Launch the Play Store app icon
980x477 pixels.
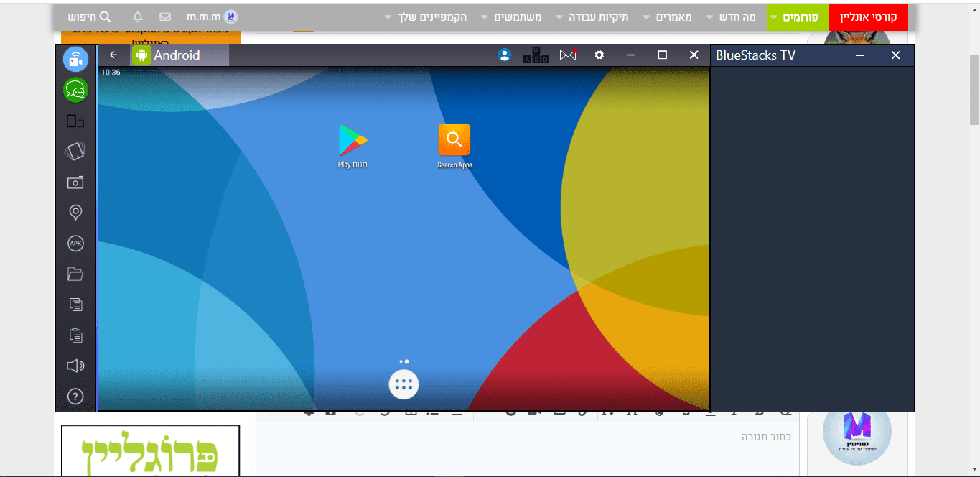(353, 146)
